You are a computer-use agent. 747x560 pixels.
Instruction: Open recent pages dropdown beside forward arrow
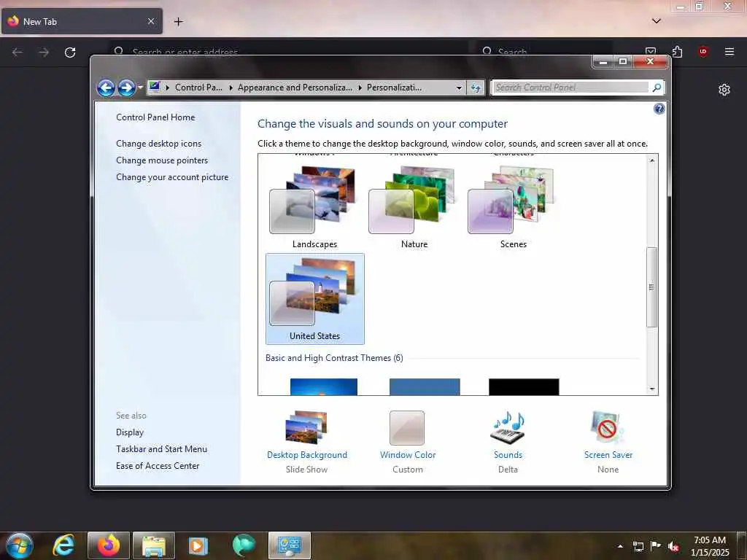pos(140,87)
